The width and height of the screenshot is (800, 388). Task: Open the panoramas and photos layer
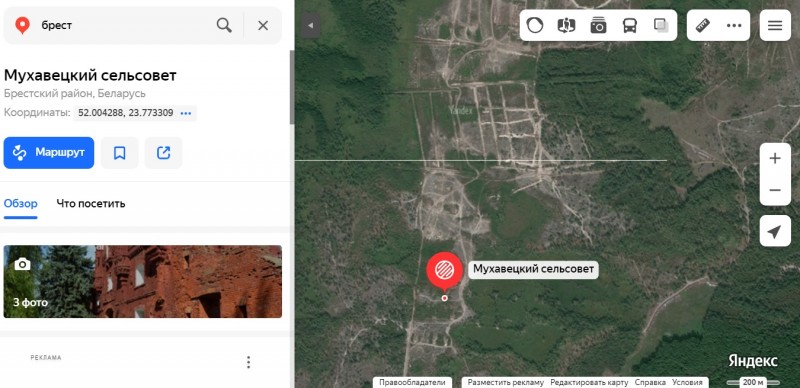[x=598, y=25]
